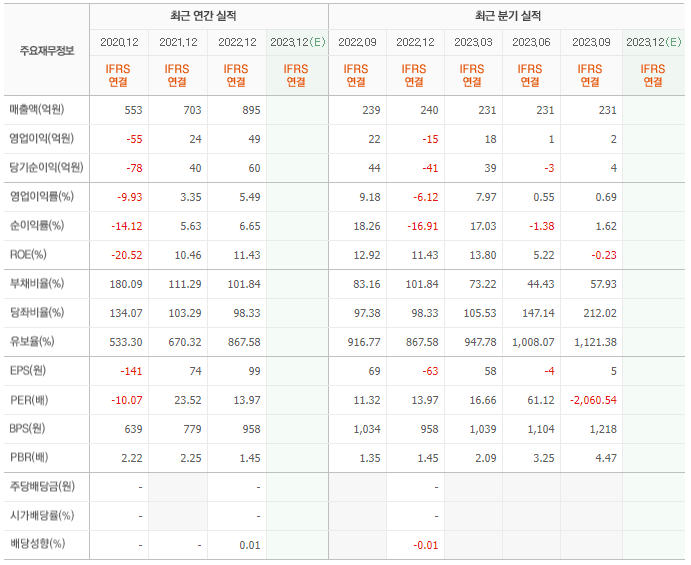Click the 최근 분기 실적 header

tap(508, 16)
